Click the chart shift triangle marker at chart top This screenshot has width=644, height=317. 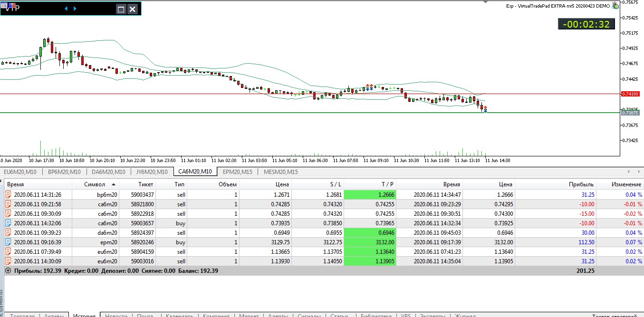[x=485, y=2]
